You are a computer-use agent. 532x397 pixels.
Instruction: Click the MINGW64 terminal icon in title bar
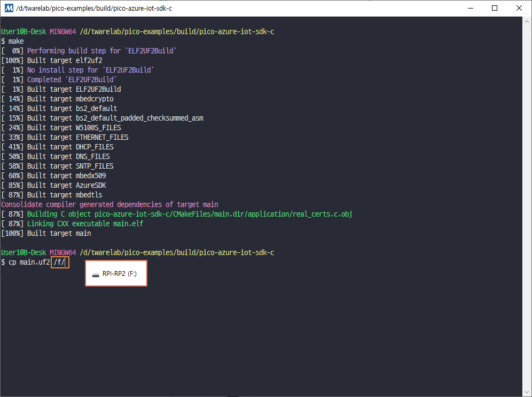[x=9, y=8]
